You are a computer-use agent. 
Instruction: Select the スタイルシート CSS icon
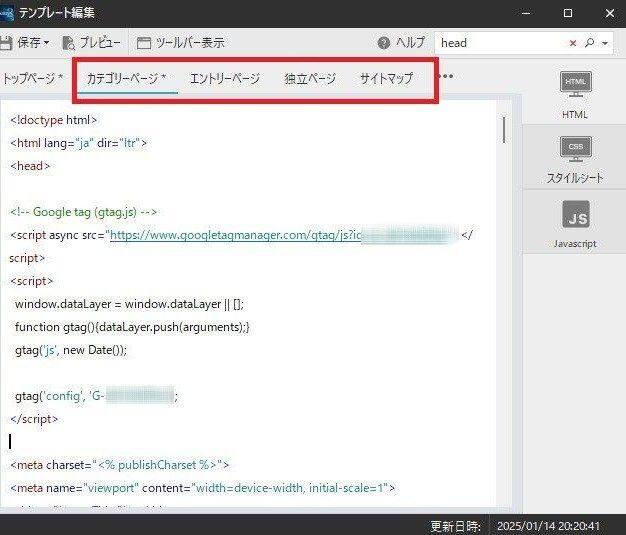[x=574, y=160]
